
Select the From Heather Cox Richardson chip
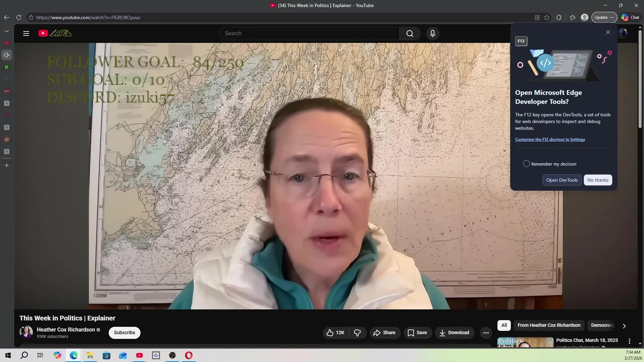(549, 325)
